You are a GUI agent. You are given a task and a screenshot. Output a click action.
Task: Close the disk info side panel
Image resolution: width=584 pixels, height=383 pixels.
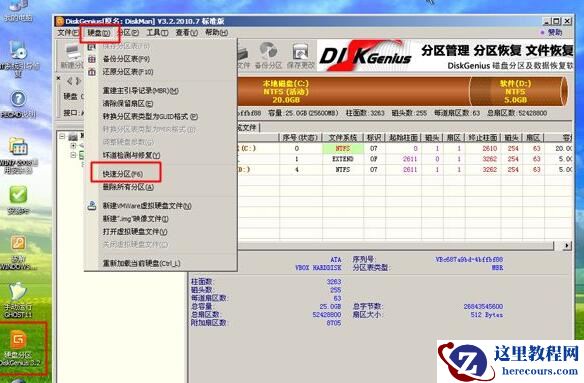(58, 78)
